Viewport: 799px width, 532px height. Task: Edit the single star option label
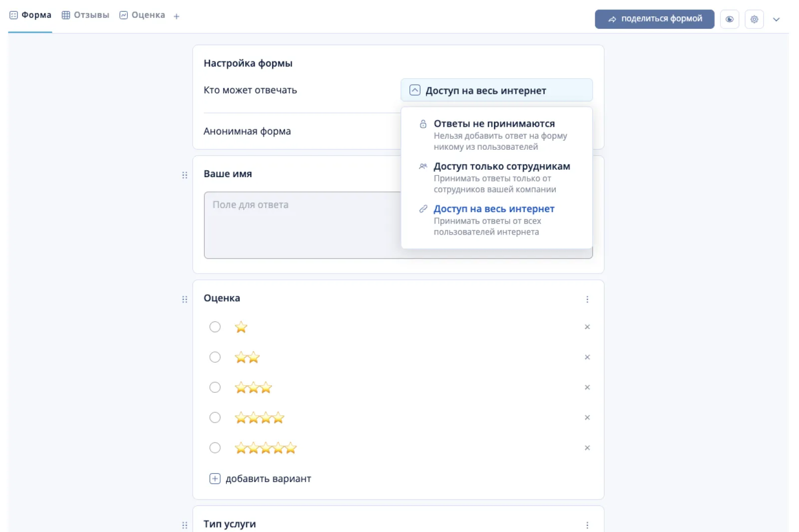(x=241, y=327)
